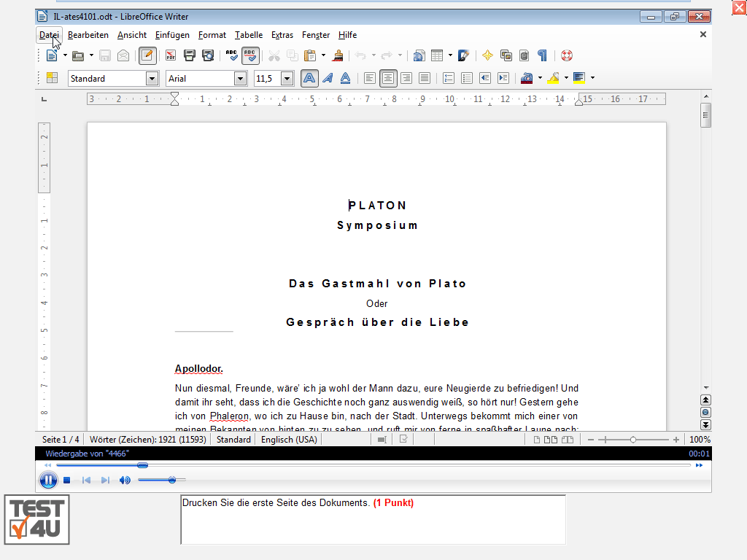Click the Redo arrow icon
The height and width of the screenshot is (560, 747).
tap(387, 55)
